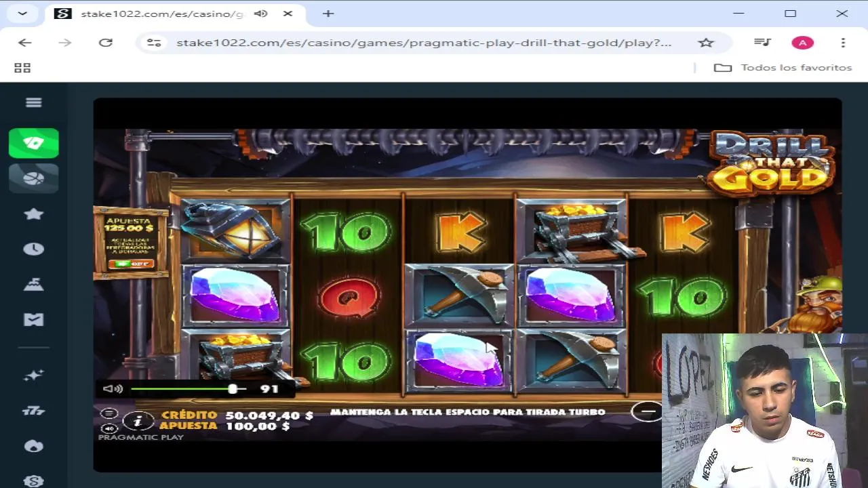Open media control icon in toolbar

[762, 43]
